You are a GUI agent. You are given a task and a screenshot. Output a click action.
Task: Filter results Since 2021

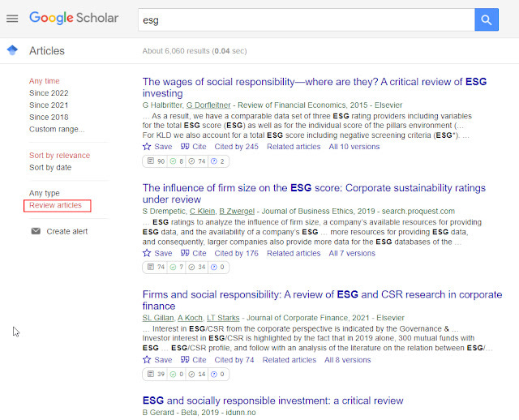tap(49, 105)
